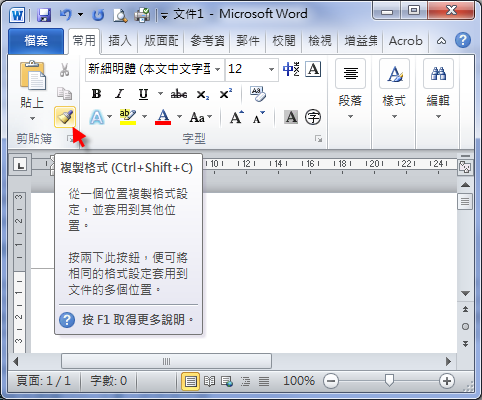482x400 pixels.
Task: Switch to the Page Layout tab
Action: pyautogui.click(x=161, y=41)
